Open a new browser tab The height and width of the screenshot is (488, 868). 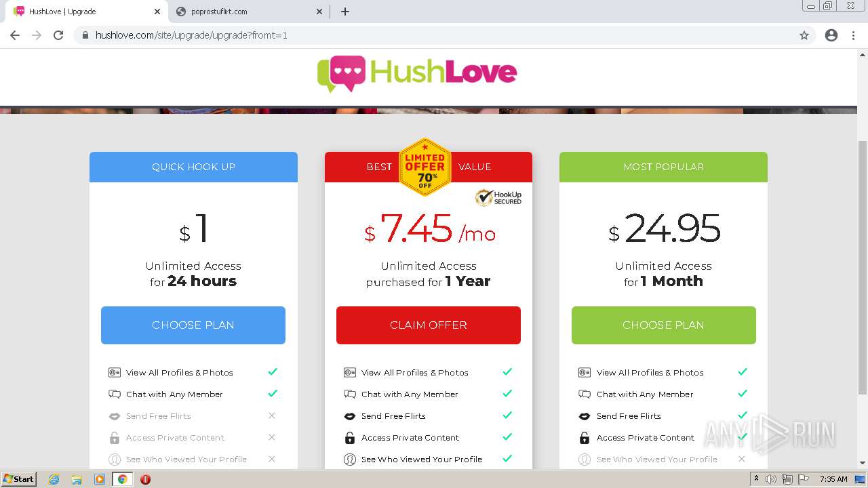coord(345,12)
